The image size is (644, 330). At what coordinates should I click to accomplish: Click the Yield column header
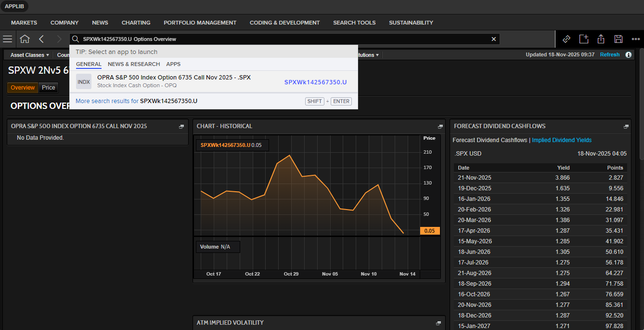pyautogui.click(x=564, y=168)
